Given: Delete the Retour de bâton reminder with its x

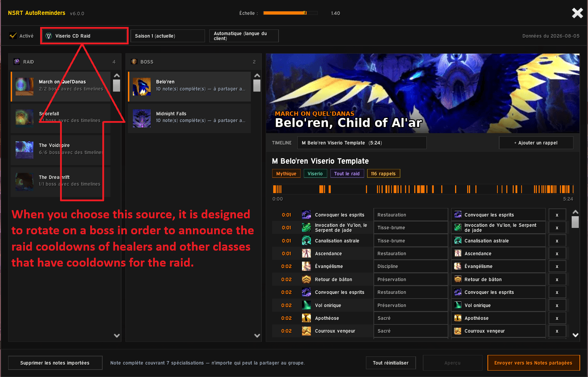Looking at the screenshot, I should tap(557, 279).
